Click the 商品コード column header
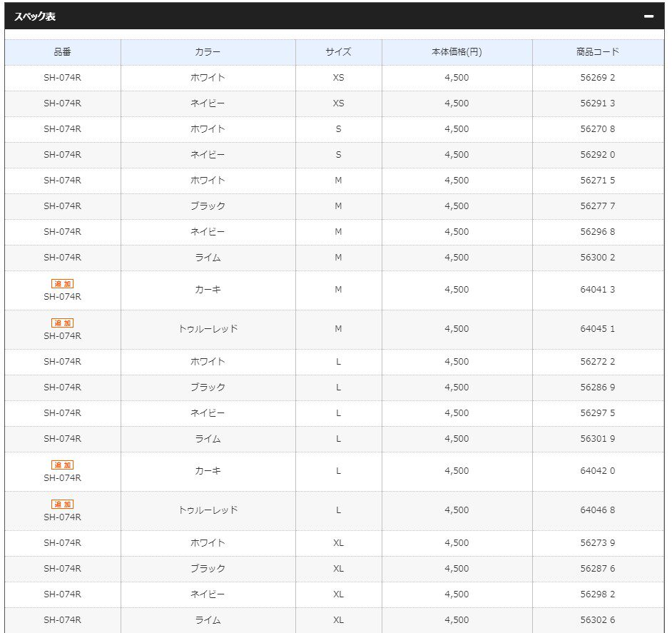 [597, 52]
